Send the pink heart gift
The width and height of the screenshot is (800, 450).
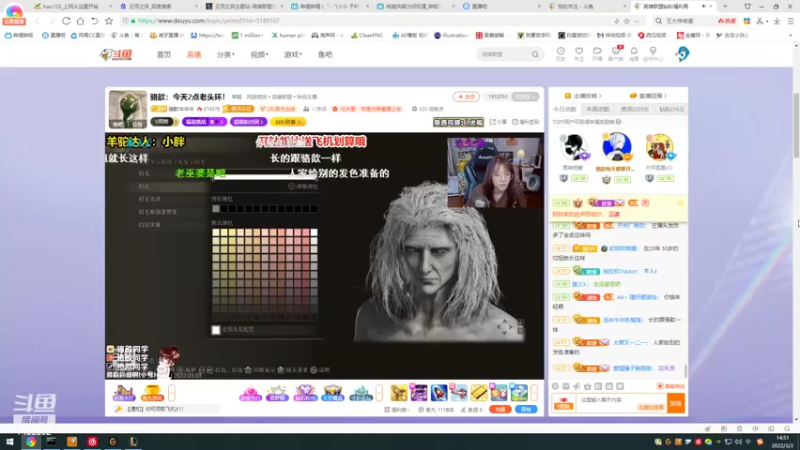click(x=250, y=393)
